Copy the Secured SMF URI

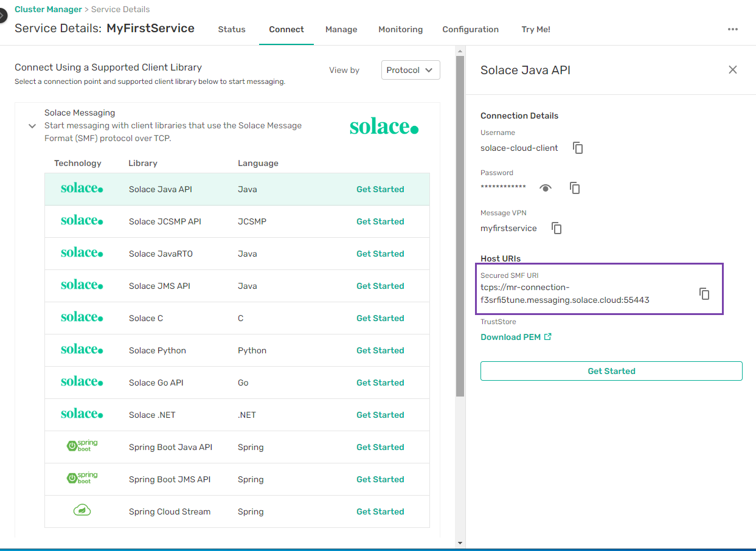click(704, 294)
